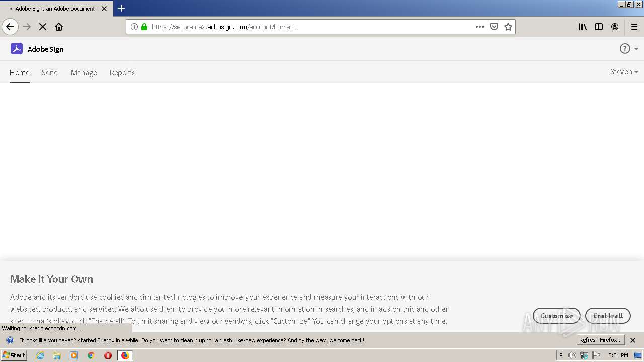Viewport: 644px width, 362px height.
Task: Open network tray icon
Action: click(584, 355)
